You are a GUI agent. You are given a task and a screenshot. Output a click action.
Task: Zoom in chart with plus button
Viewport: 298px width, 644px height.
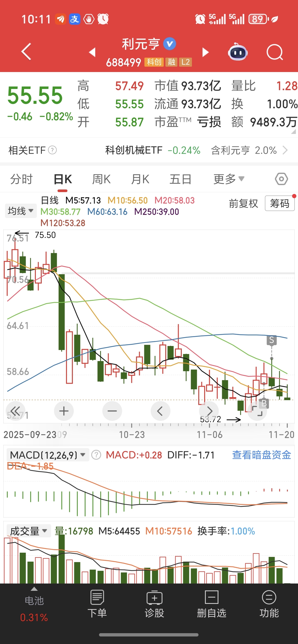coord(64,411)
